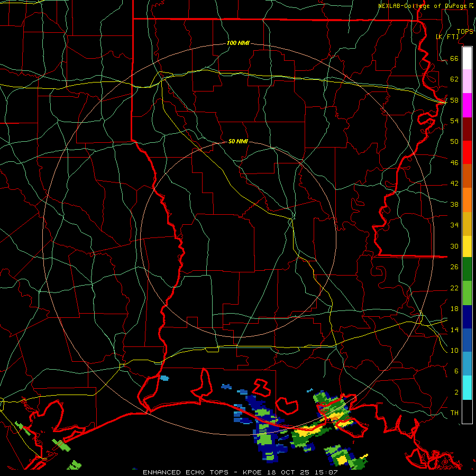Select the "46" scale label
The width and height of the screenshot is (476, 476).
454,162
